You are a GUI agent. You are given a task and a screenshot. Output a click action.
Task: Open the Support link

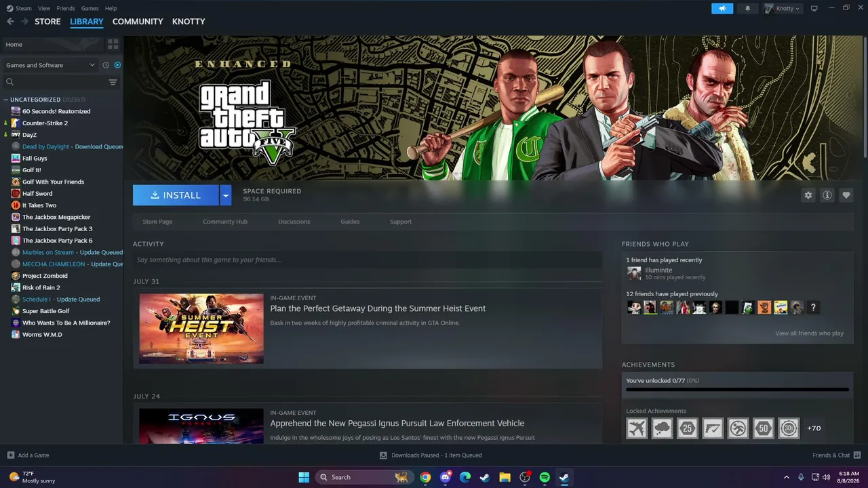(x=401, y=222)
